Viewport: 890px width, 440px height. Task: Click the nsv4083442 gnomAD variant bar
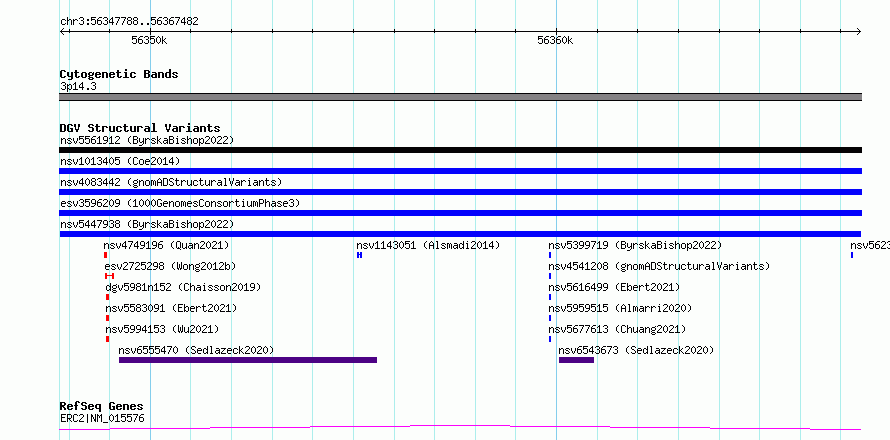click(x=460, y=192)
